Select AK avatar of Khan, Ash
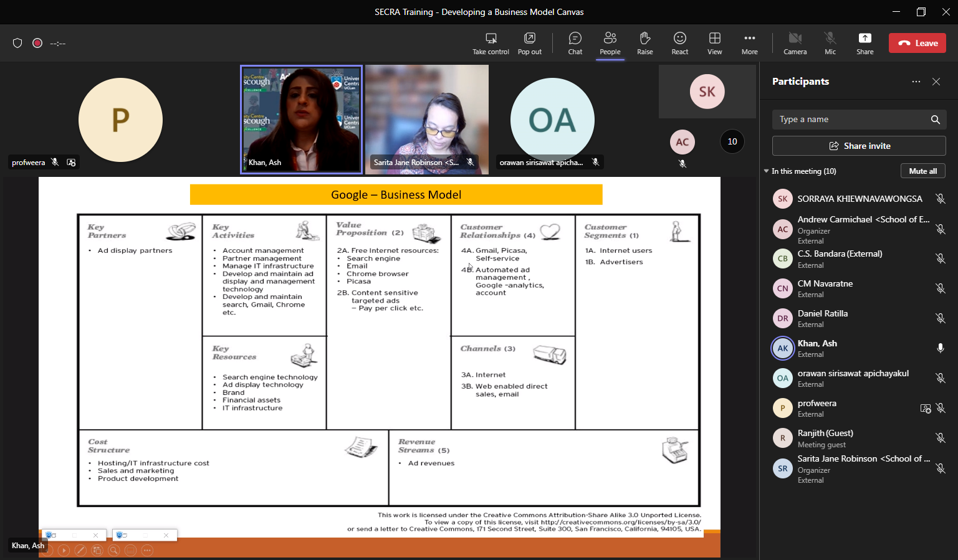 [x=783, y=348]
